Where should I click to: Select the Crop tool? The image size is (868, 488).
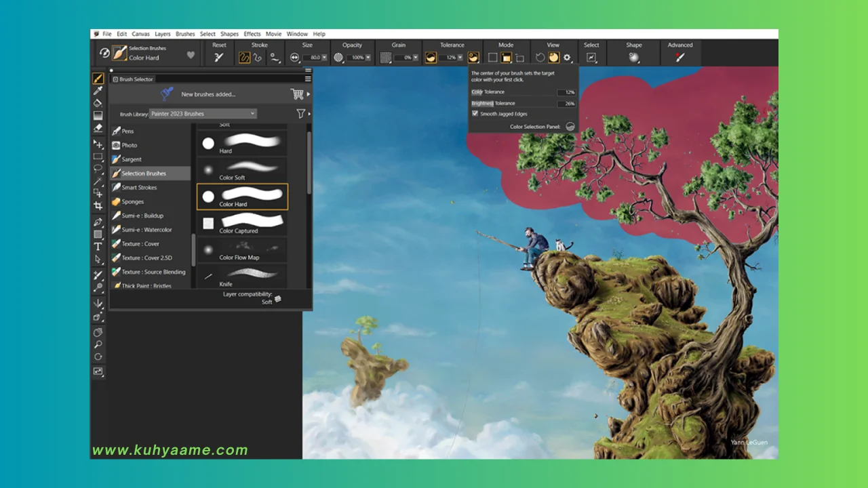click(x=98, y=205)
